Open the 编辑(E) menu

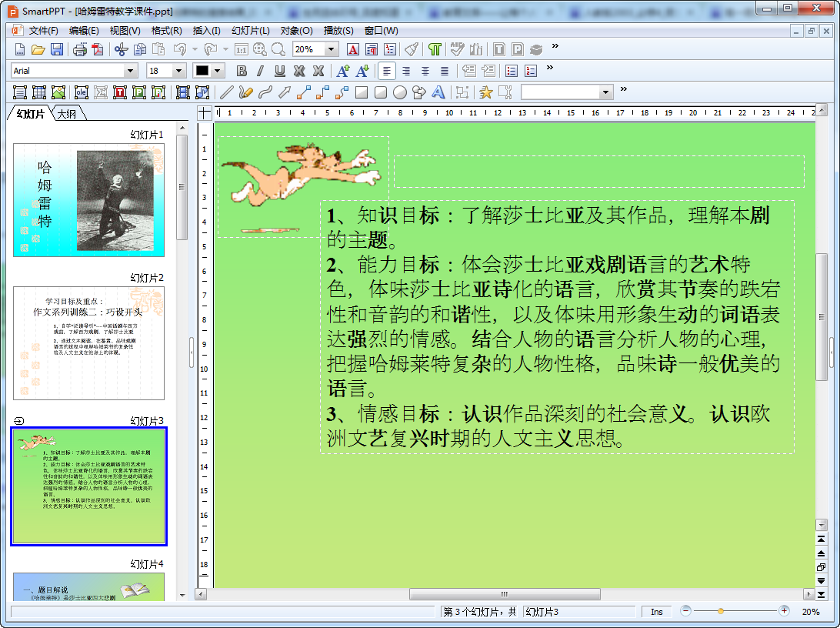click(84, 31)
